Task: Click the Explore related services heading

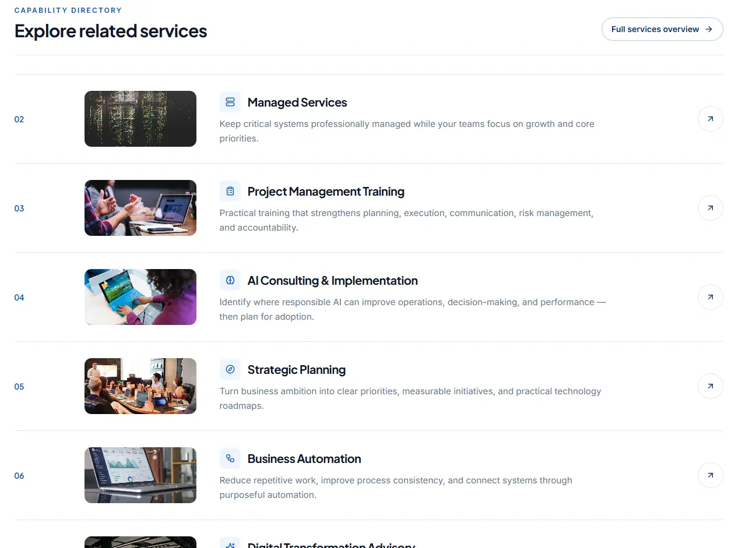Action: 111,31
